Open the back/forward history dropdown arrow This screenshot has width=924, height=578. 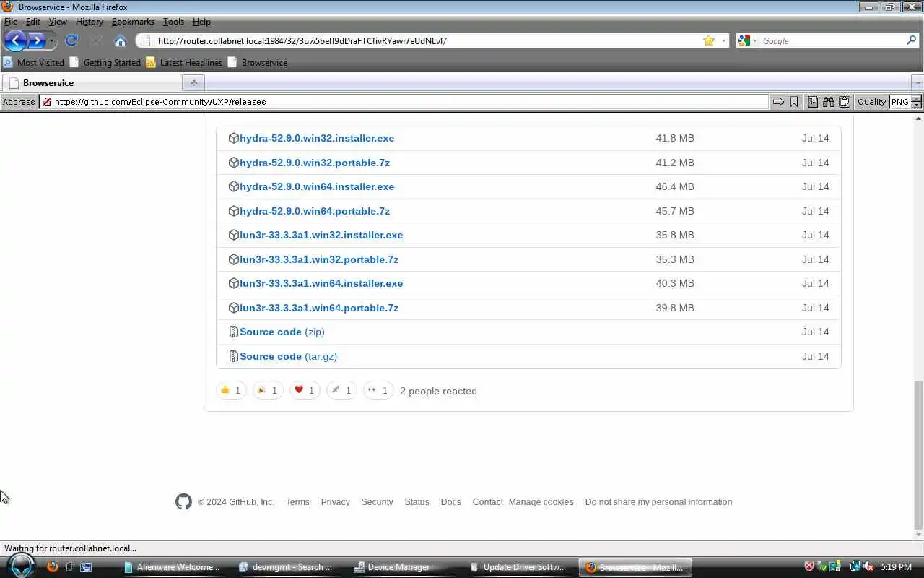point(51,41)
